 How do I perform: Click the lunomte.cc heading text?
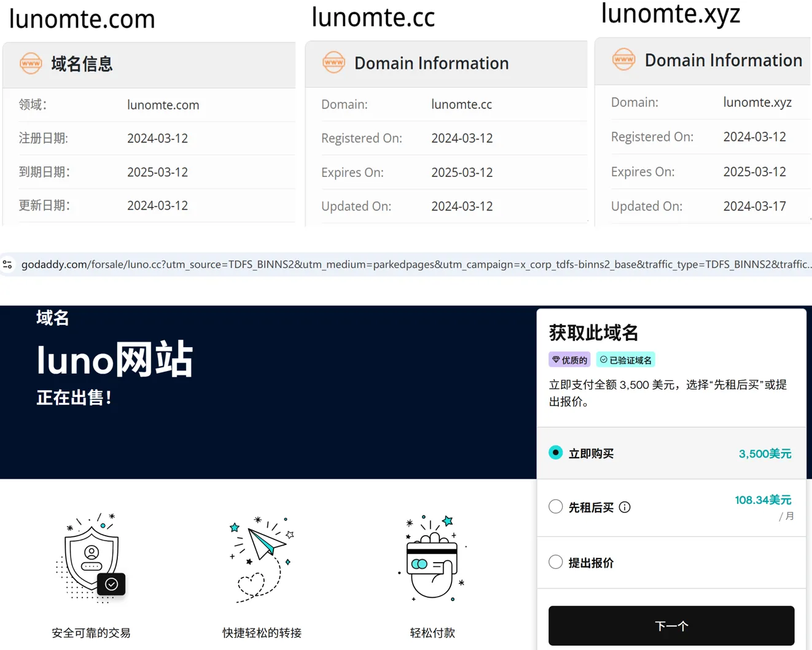pyautogui.click(x=373, y=17)
